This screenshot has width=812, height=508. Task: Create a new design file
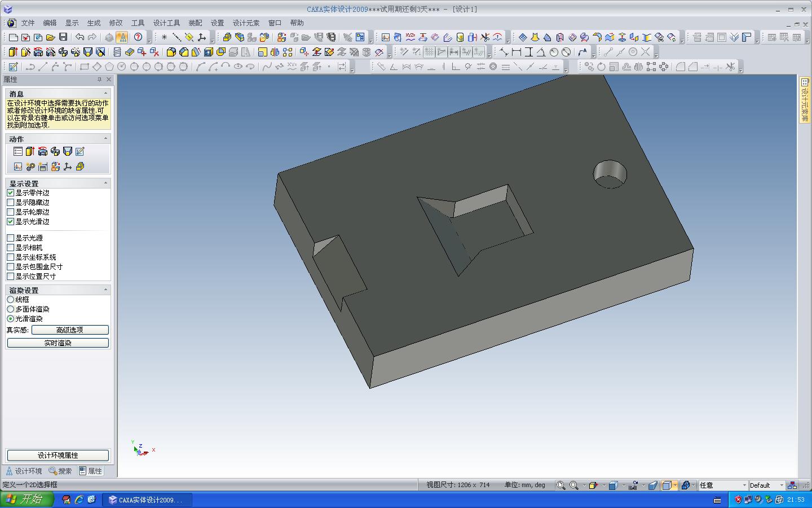[x=14, y=37]
